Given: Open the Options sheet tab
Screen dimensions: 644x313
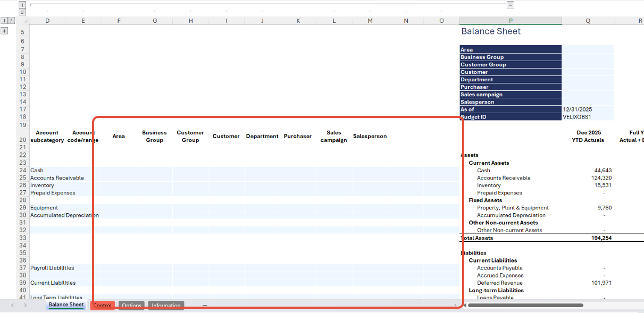Looking at the screenshot, I should click(131, 306).
